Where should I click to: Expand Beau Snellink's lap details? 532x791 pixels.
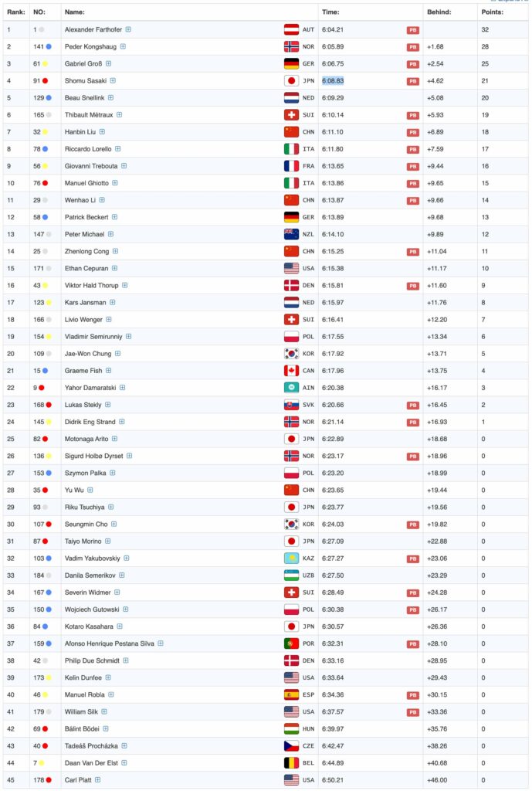[110, 97]
